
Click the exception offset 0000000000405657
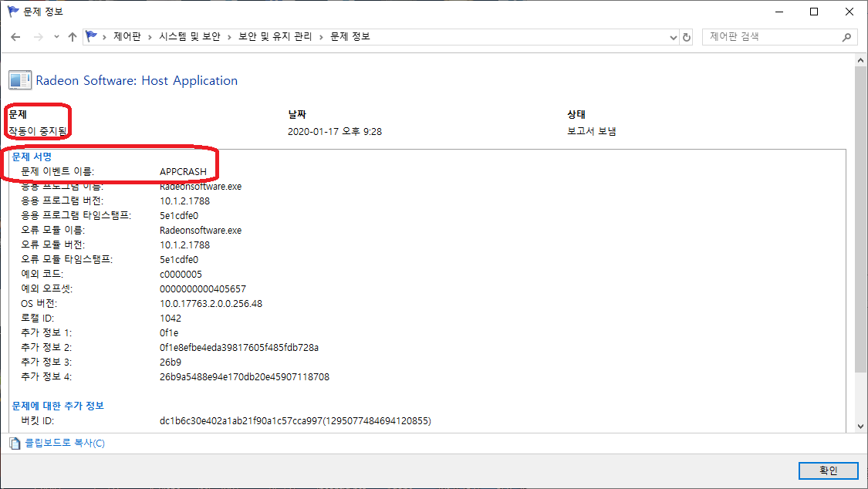point(203,288)
